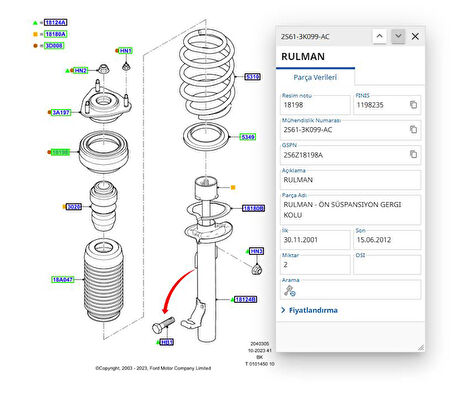
Task: Go to previous part with up arrow
Action: pos(379,36)
